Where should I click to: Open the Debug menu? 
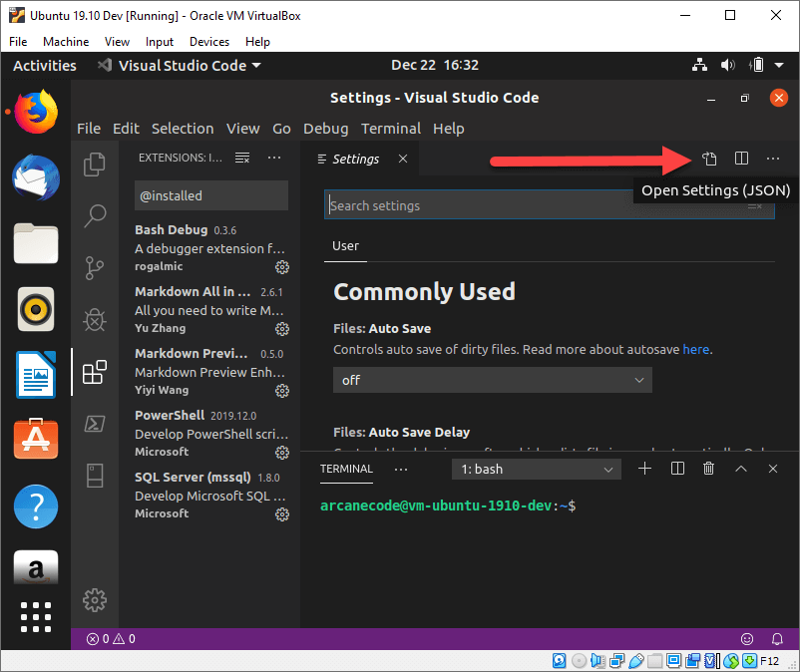pyautogui.click(x=325, y=129)
